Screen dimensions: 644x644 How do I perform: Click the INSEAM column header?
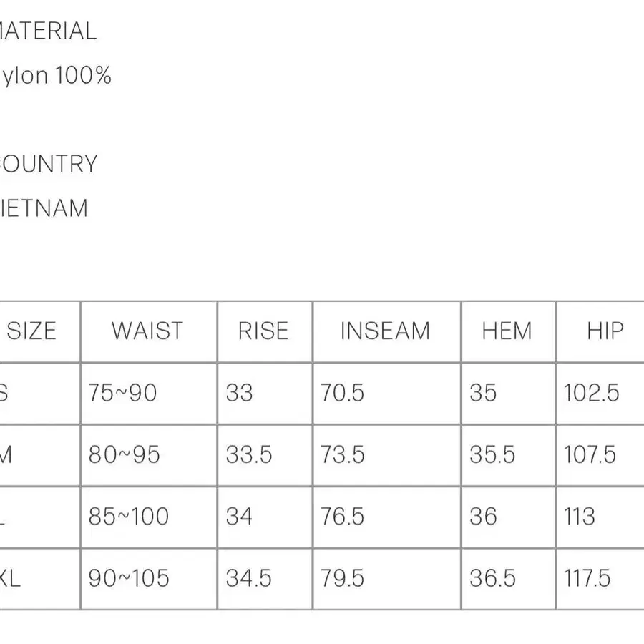coord(385,331)
